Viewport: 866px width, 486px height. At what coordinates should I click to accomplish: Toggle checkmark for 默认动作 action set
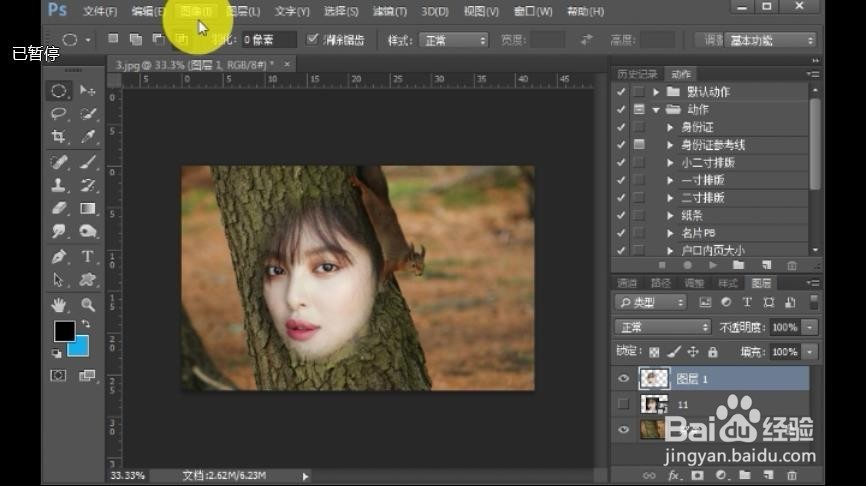(x=621, y=92)
